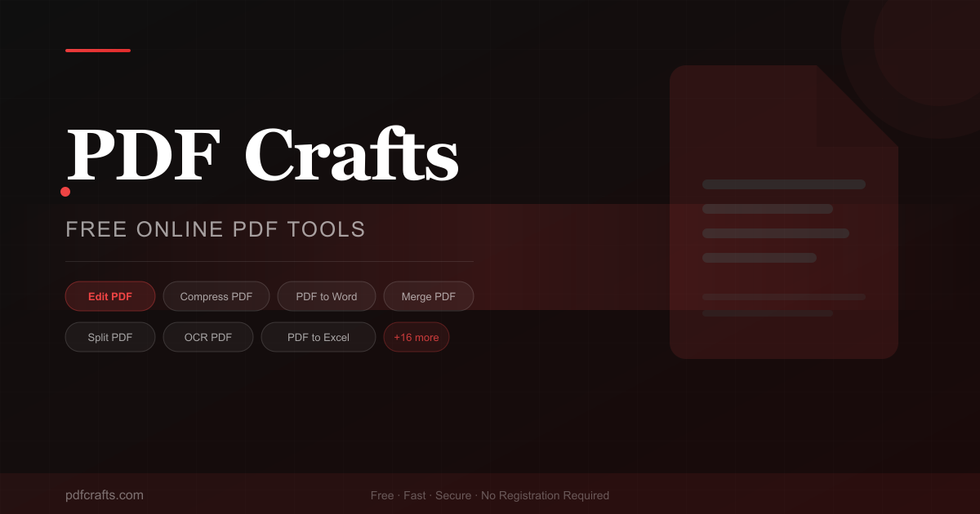
Task: Click the PDF Crafts title
Action: click(262, 153)
